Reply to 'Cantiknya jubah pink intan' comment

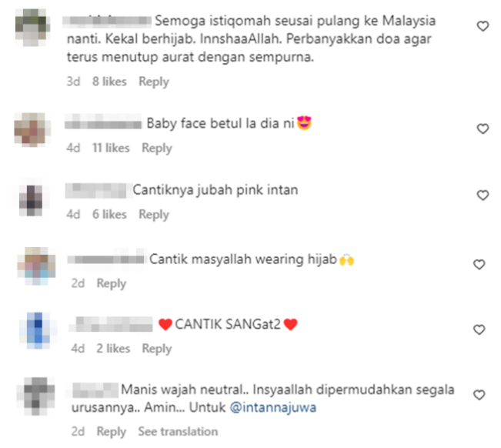[x=154, y=215]
